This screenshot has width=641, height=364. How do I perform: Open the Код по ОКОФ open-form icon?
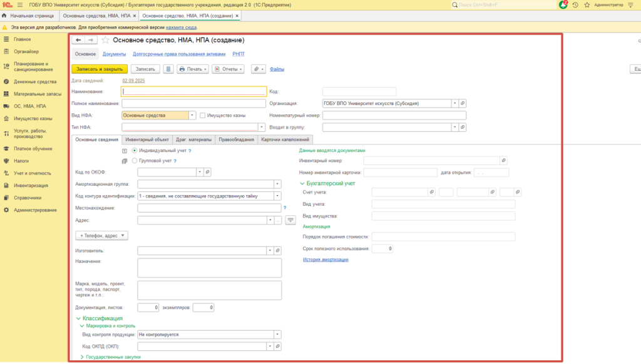point(208,172)
